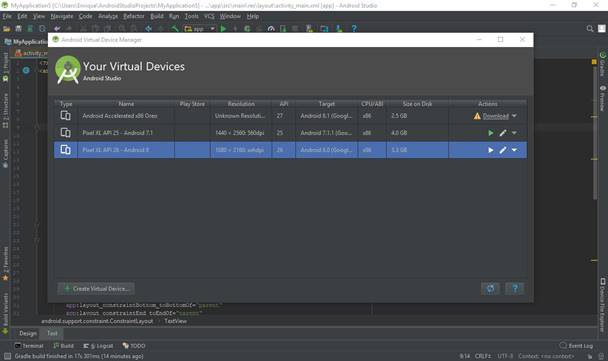Select the Pixel XL API 25 row

290,133
